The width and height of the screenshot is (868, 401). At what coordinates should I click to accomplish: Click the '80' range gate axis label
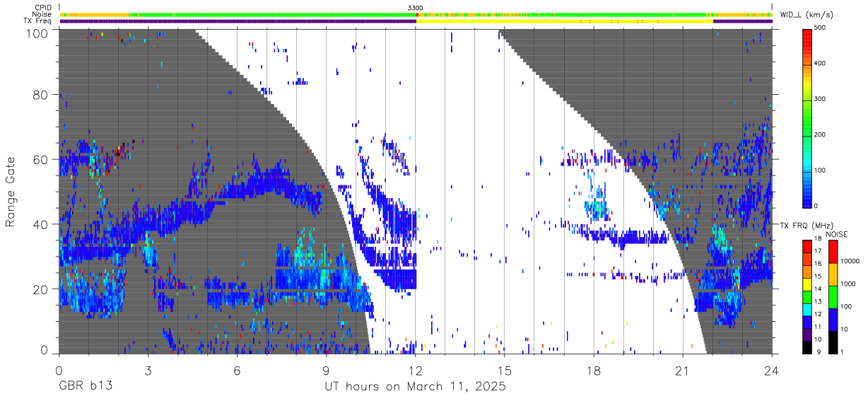coord(41,94)
